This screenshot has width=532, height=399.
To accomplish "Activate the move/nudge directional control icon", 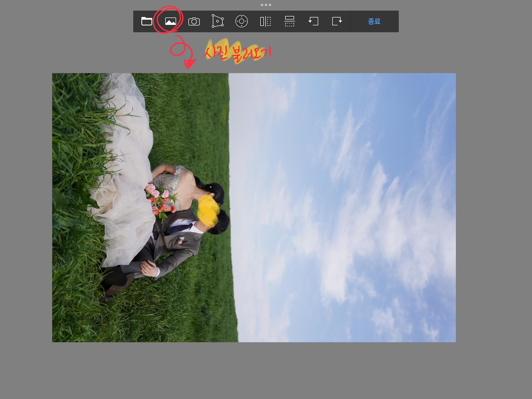I will click(241, 21).
